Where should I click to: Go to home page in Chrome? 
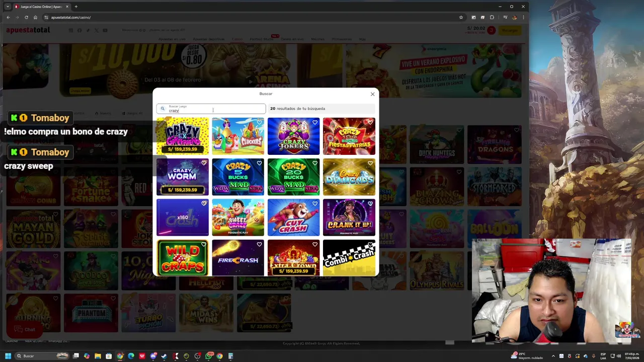click(35, 17)
